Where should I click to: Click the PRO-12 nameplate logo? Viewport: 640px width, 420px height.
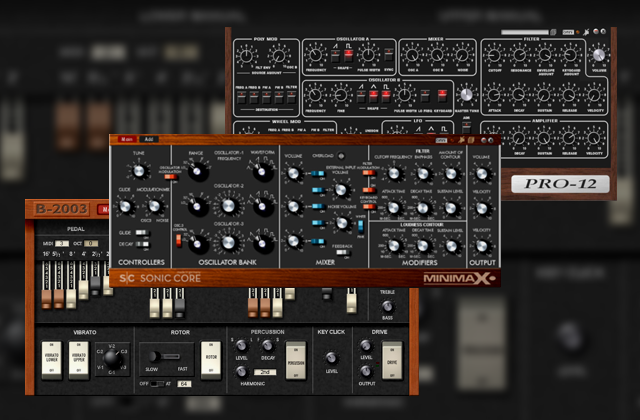560,184
